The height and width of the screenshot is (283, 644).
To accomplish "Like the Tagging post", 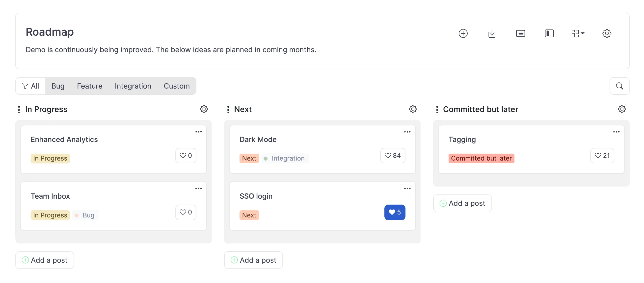I will point(602,156).
